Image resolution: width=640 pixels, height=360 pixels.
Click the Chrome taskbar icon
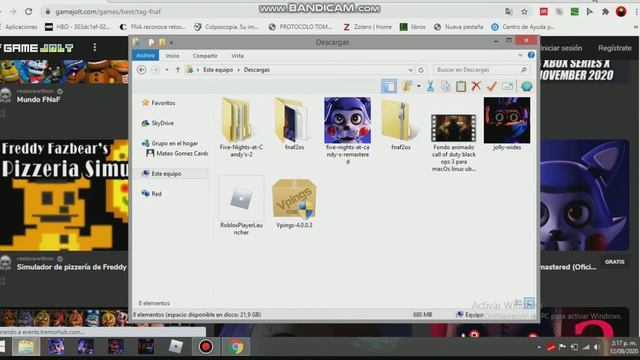[x=236, y=347]
